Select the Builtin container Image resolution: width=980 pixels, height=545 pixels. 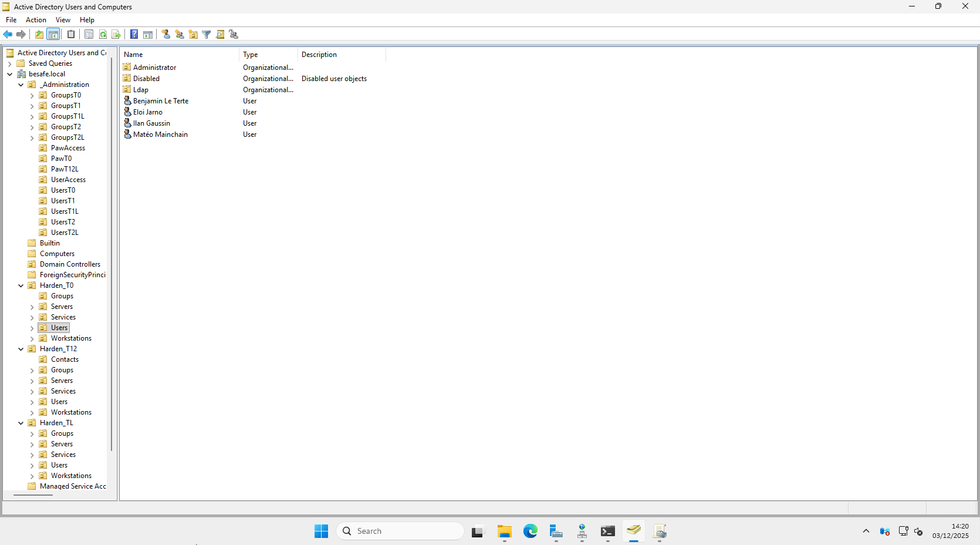click(49, 243)
